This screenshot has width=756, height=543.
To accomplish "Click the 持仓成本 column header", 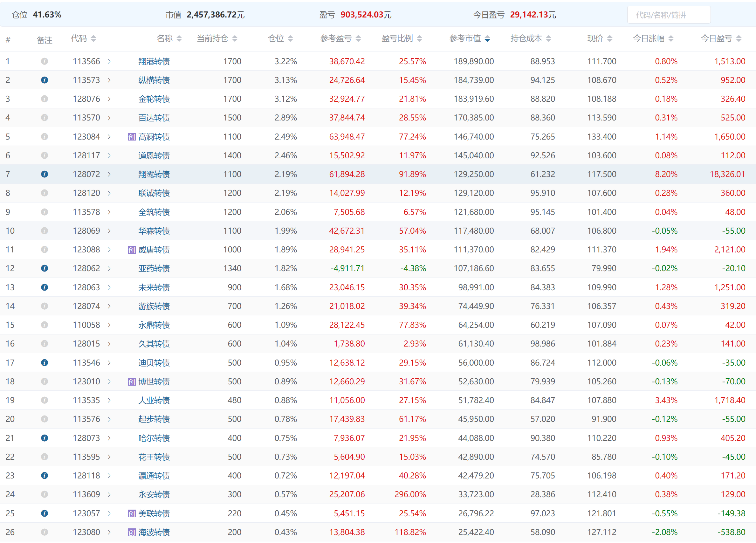I will point(526,39).
